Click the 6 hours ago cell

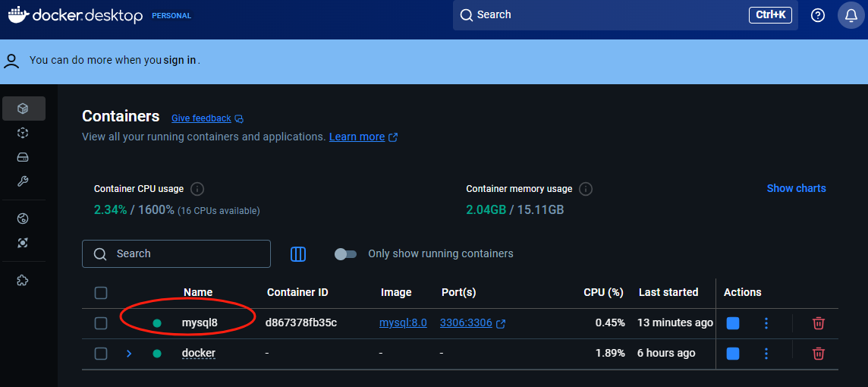(x=666, y=353)
